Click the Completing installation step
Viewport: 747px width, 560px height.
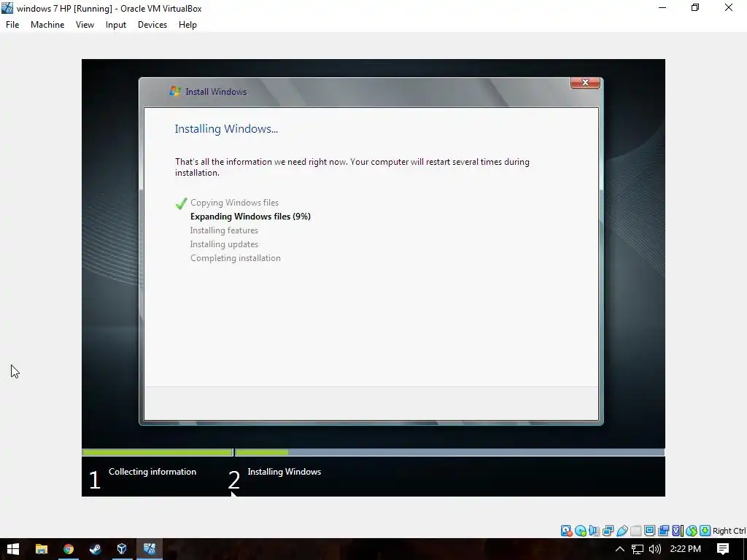(x=236, y=258)
